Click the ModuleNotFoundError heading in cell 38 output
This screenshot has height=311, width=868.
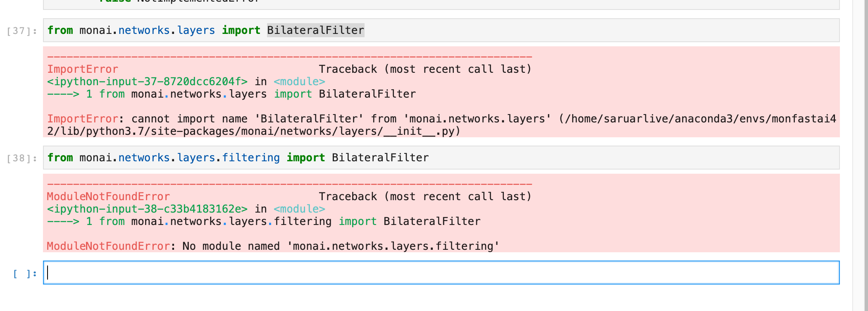(x=108, y=196)
